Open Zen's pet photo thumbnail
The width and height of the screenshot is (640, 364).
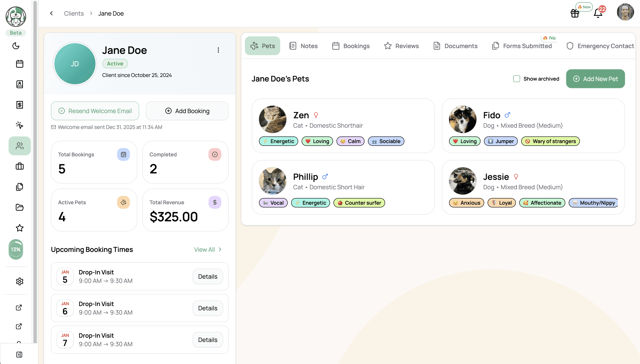click(272, 119)
